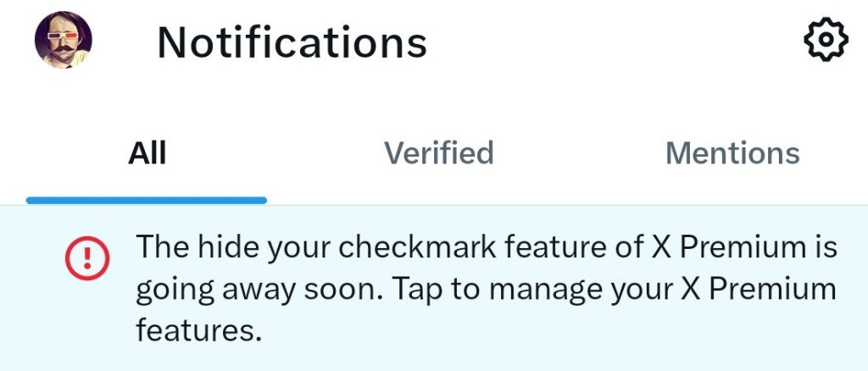
Task: Tap the red exclamation alert icon
Action: click(x=87, y=256)
